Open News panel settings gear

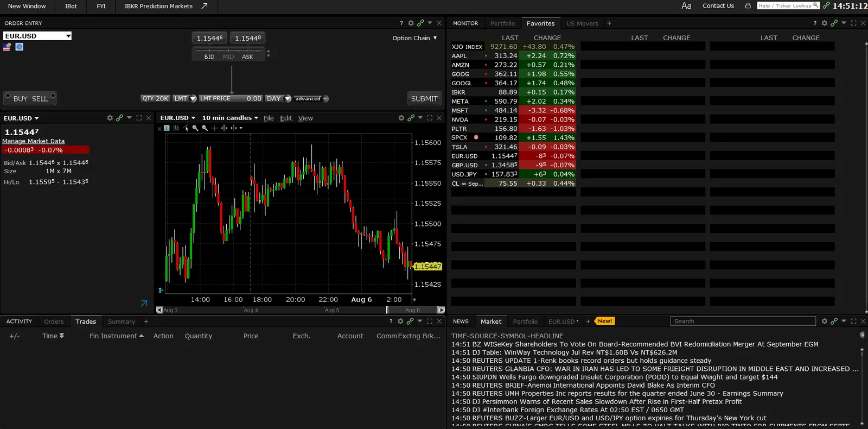[x=825, y=321]
